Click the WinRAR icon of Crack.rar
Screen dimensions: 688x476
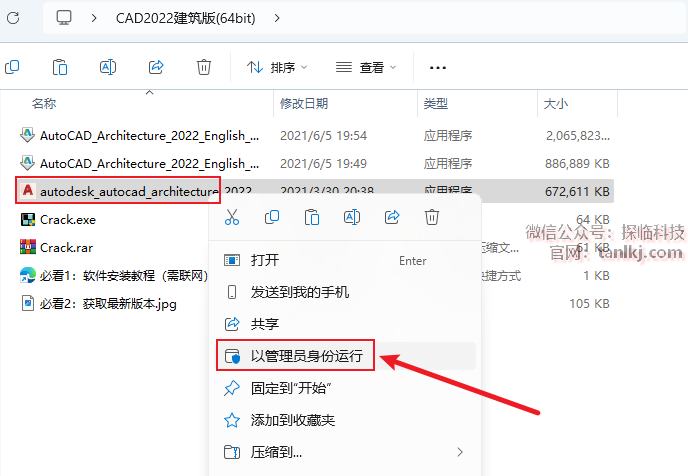coord(28,247)
